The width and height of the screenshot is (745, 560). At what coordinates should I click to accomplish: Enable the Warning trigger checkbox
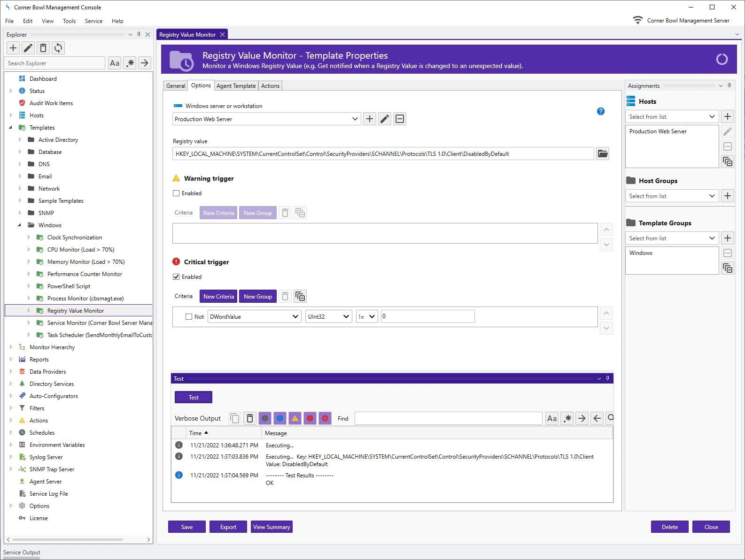[x=176, y=193]
